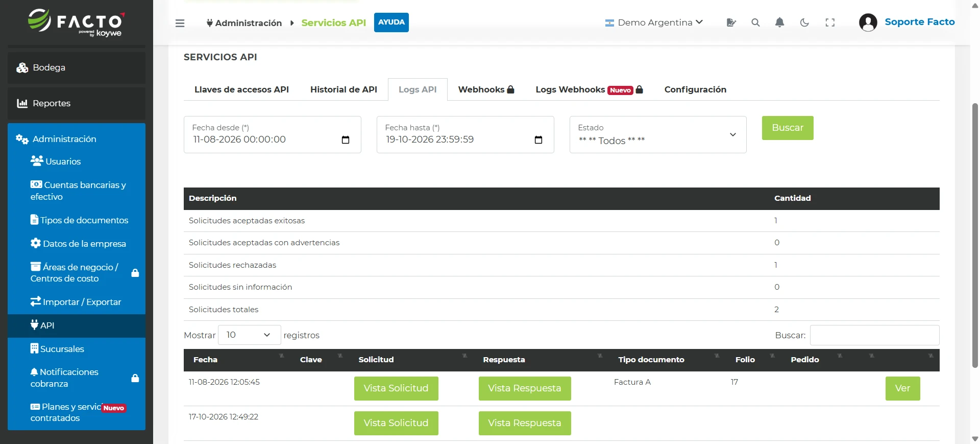Screen dimensions: 980x444
Task: Change Mostrar registros count dropdown
Action: pyautogui.click(x=249, y=335)
